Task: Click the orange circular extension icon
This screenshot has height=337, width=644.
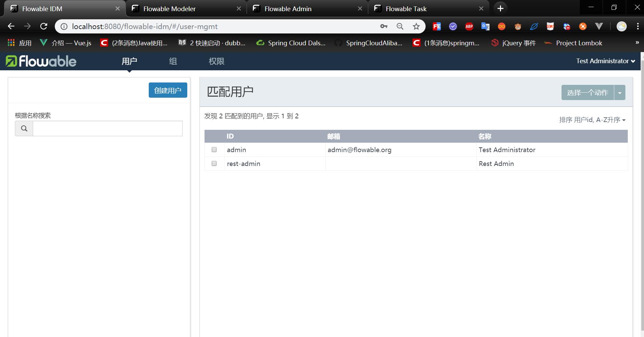Action: 583,26
